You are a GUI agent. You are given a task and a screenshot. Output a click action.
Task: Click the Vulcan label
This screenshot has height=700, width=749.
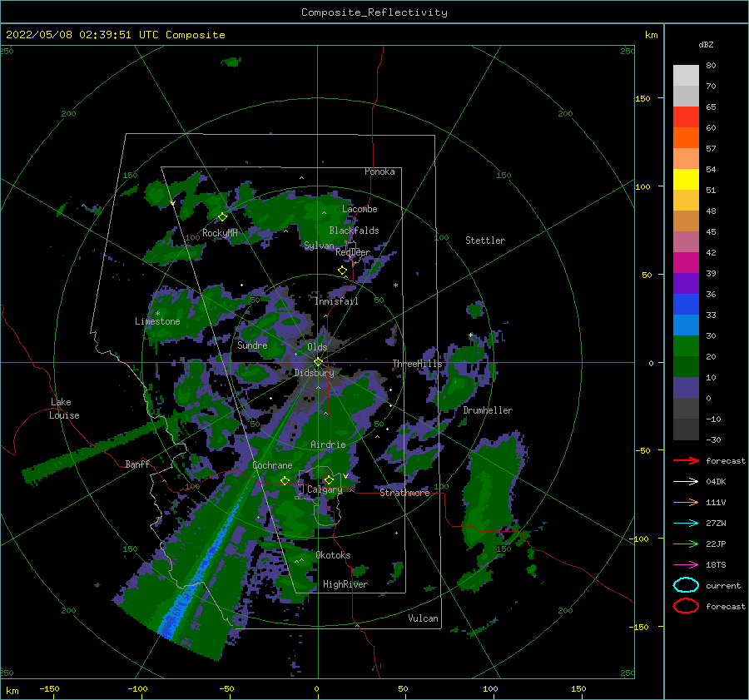(423, 618)
